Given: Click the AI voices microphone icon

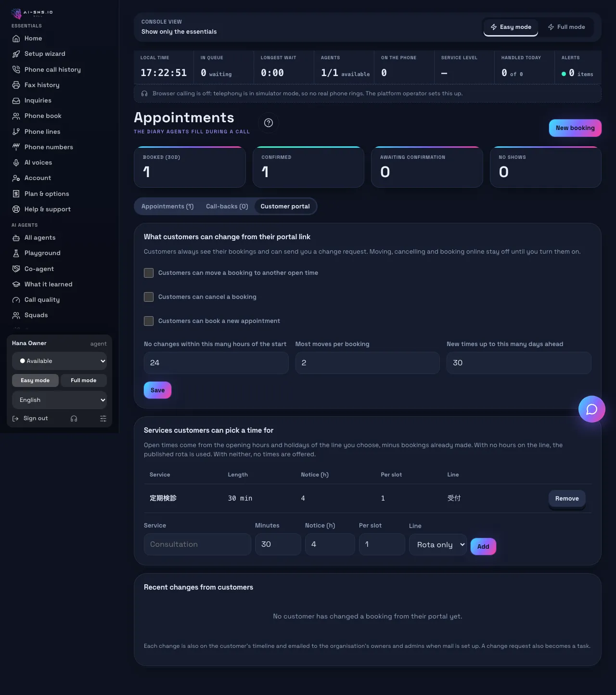Looking at the screenshot, I should 16,163.
